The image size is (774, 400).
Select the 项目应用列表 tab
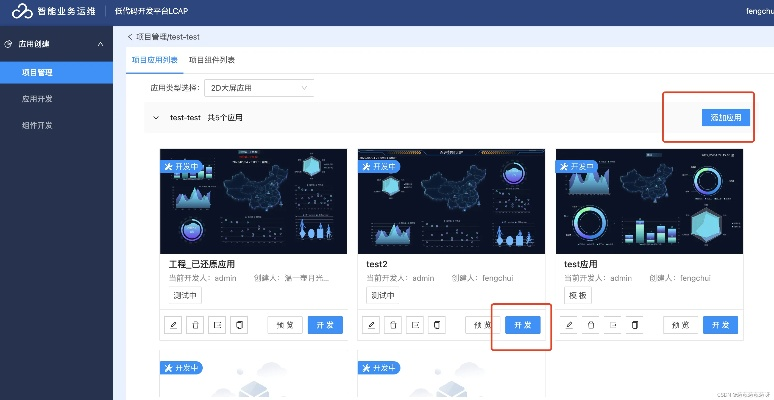tap(155, 61)
